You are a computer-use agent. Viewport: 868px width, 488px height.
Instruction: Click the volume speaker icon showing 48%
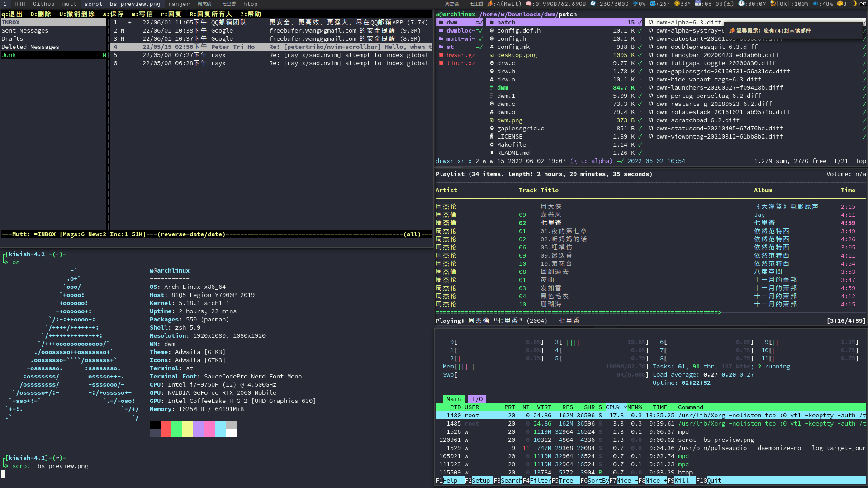[x=815, y=4]
